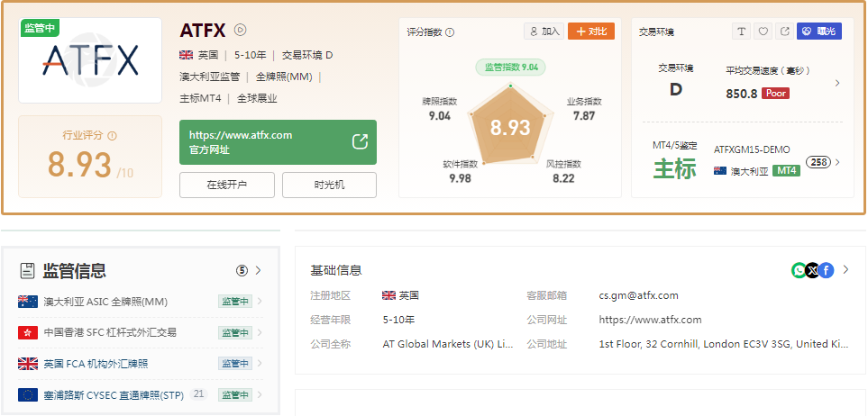868x416 pixels.
Task: Click the 32 Cornhill London address text
Action: click(724, 344)
